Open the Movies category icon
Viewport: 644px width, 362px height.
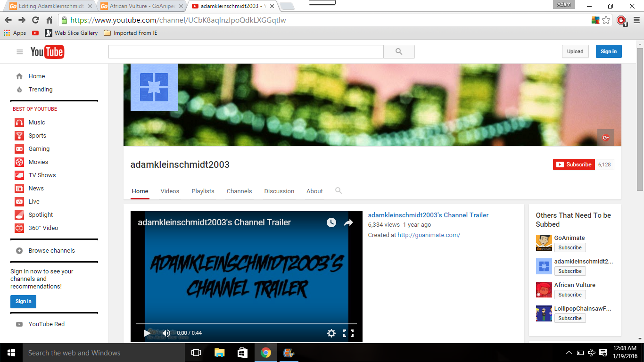(x=19, y=162)
